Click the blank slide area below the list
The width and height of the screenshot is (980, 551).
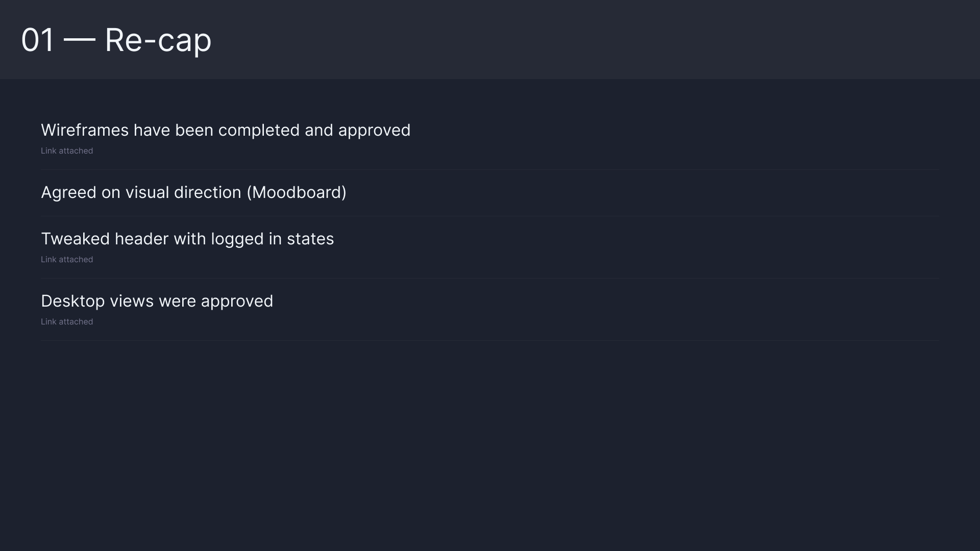pyautogui.click(x=490, y=444)
